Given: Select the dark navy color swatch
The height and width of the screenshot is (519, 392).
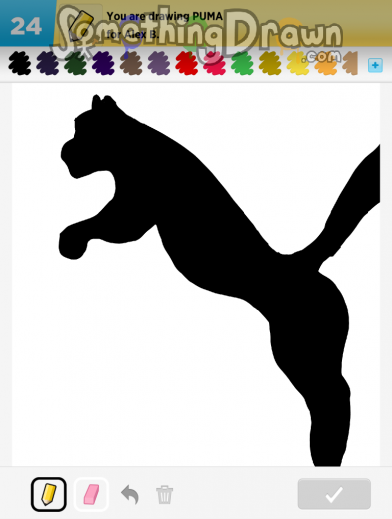Looking at the screenshot, I should (48, 63).
